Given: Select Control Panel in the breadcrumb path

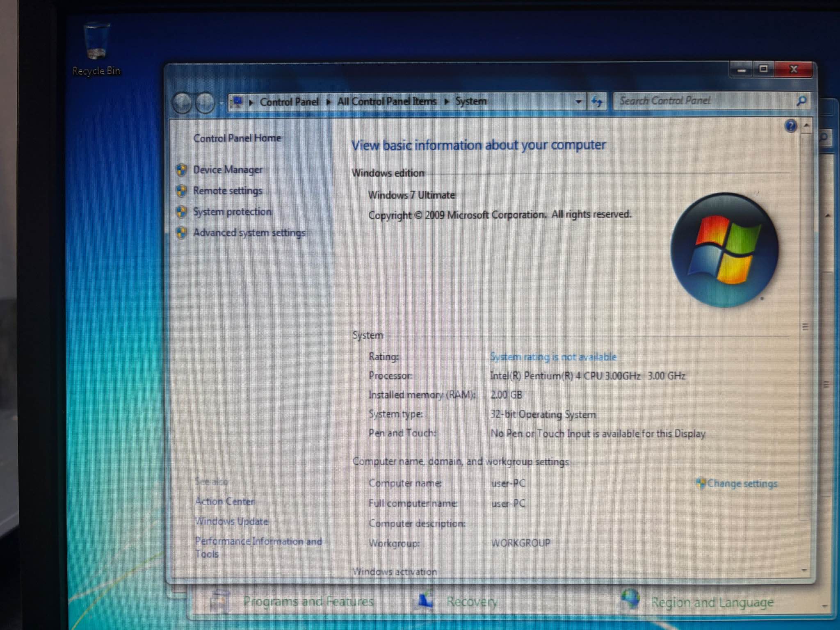Looking at the screenshot, I should 289,102.
